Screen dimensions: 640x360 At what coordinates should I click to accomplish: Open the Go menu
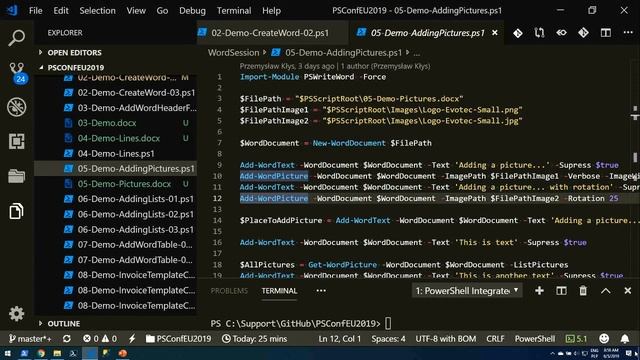pos(162,11)
